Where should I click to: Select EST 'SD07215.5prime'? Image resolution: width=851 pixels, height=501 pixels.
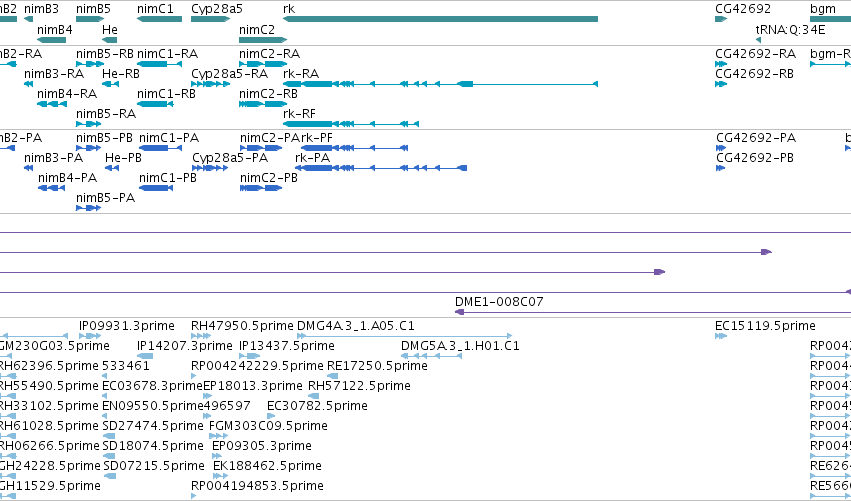tap(109, 477)
